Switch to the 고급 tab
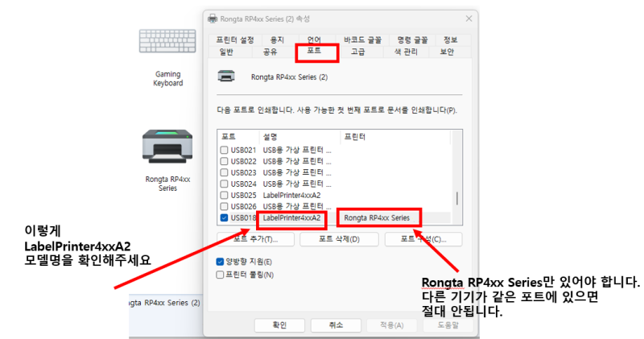The image size is (644, 339). 357,52
